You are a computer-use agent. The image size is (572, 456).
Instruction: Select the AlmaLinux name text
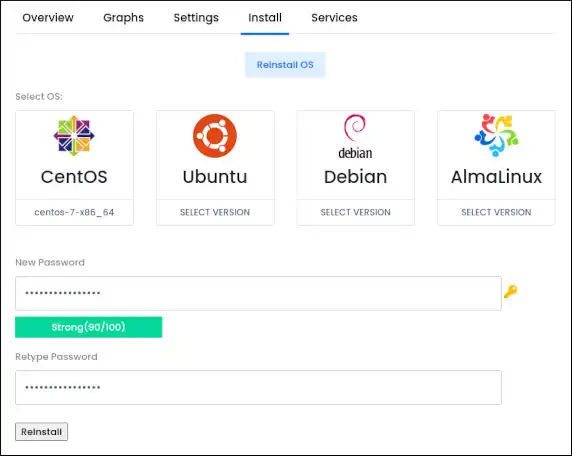pyautogui.click(x=496, y=177)
